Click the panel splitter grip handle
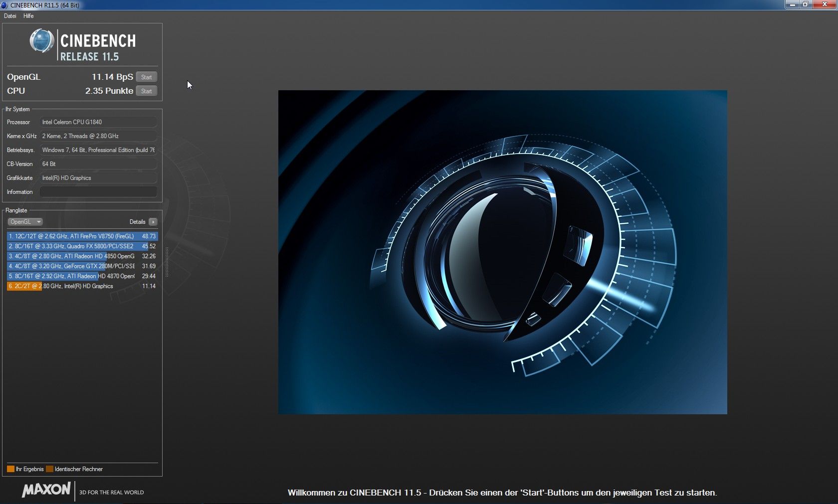This screenshot has width=838, height=504. (x=167, y=262)
